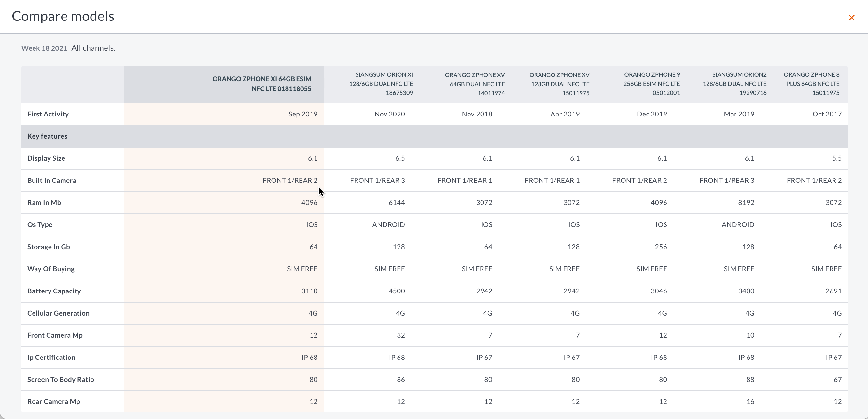Select the Os Type row label
Screen dimensions: 868x419
pos(40,225)
